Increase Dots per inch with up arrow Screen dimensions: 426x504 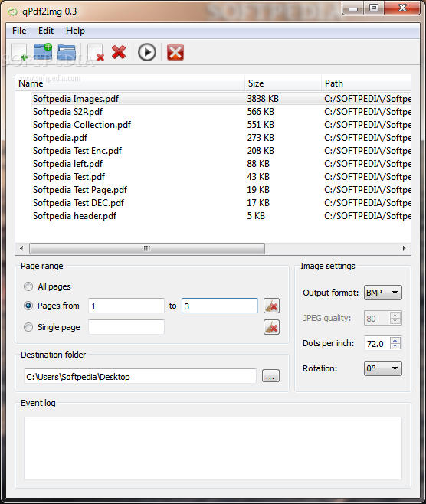(395, 340)
